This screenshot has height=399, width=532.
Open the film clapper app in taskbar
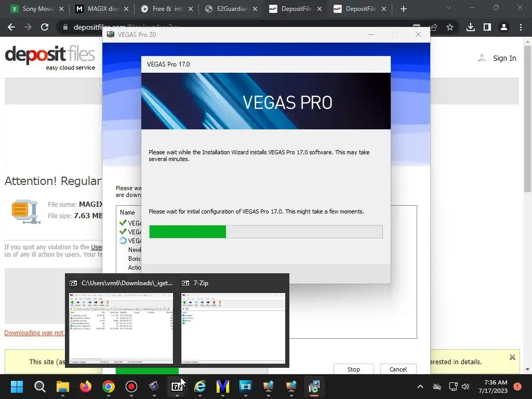click(154, 387)
